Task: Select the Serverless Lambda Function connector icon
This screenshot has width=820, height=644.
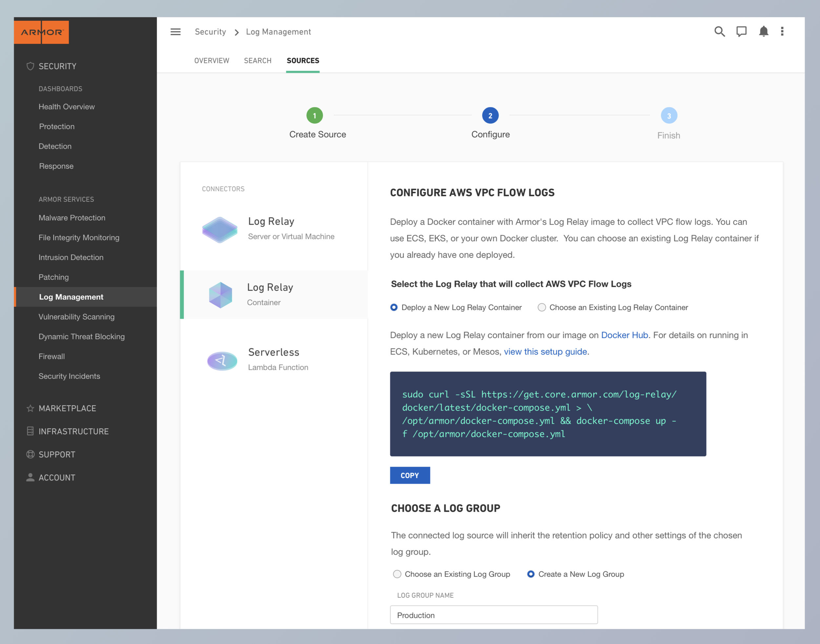Action: pyautogui.click(x=222, y=360)
